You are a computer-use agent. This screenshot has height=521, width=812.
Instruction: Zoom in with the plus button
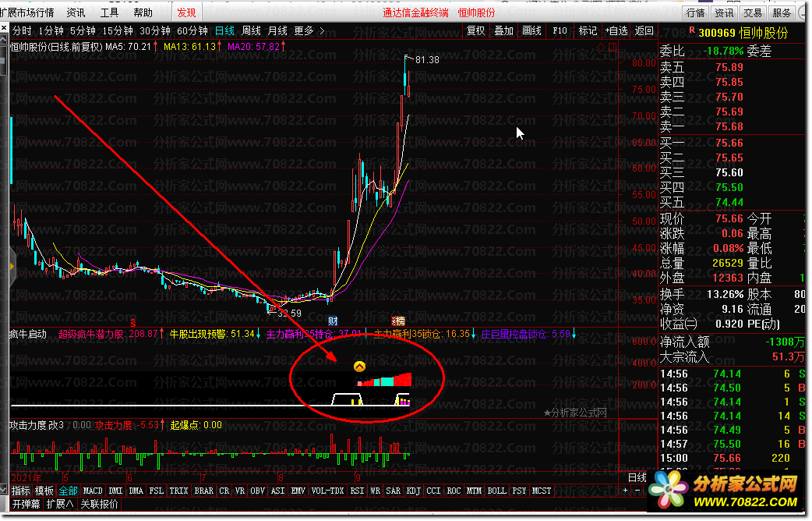(x=626, y=491)
